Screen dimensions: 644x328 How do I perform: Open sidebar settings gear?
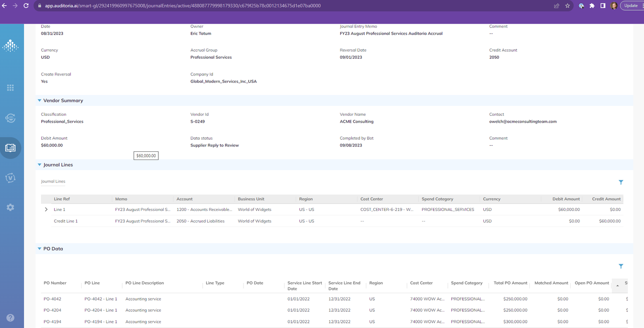pos(10,207)
